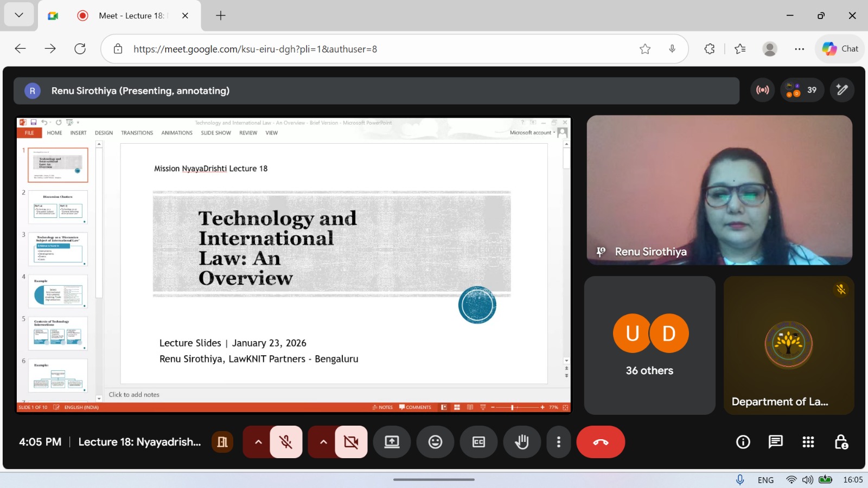Click the annotation pen sparkle icon
The height and width of the screenshot is (488, 868).
tap(842, 90)
